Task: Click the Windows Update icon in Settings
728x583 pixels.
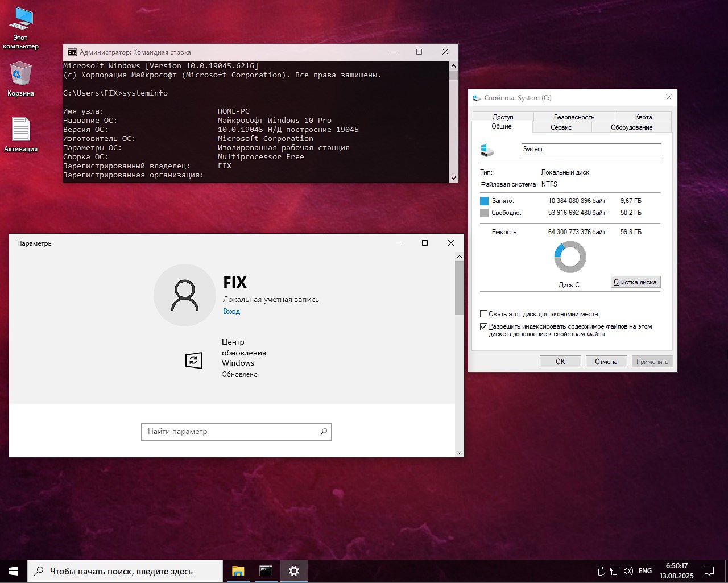Action: 194,360
